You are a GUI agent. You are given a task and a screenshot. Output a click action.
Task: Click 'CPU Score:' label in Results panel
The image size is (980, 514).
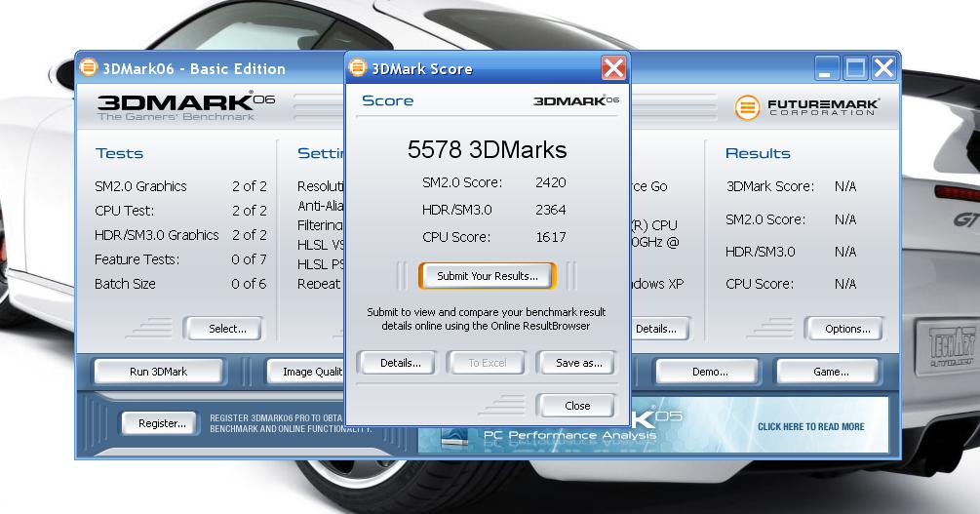tap(760, 284)
